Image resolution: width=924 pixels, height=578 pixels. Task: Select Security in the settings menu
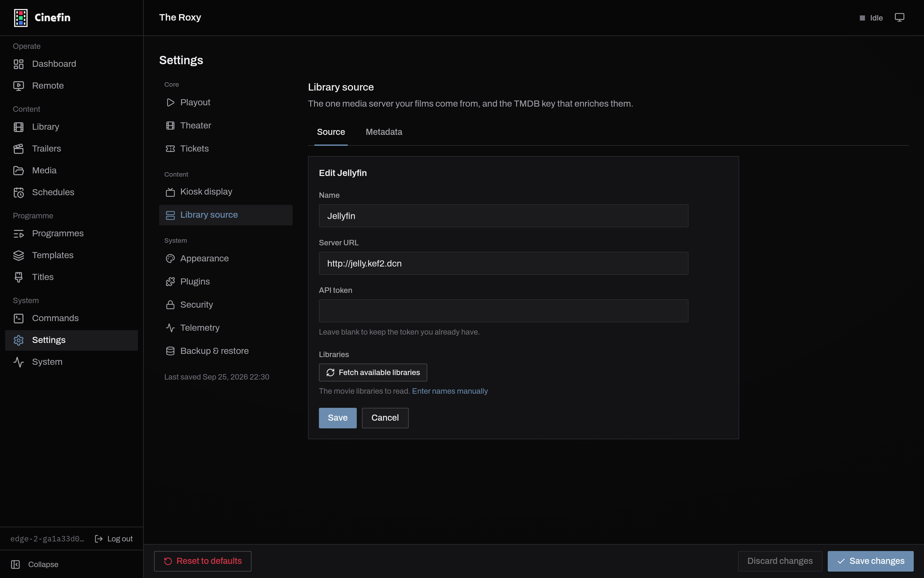point(226,305)
